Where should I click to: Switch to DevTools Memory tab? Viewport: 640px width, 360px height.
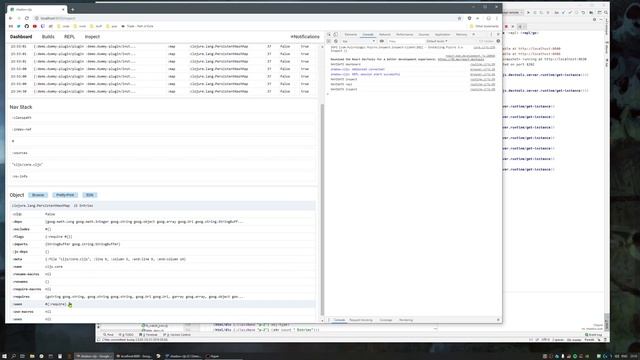pos(461,35)
